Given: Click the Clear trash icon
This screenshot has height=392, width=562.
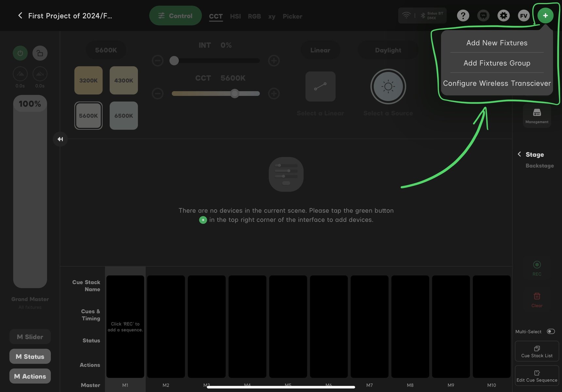Looking at the screenshot, I should click(537, 296).
